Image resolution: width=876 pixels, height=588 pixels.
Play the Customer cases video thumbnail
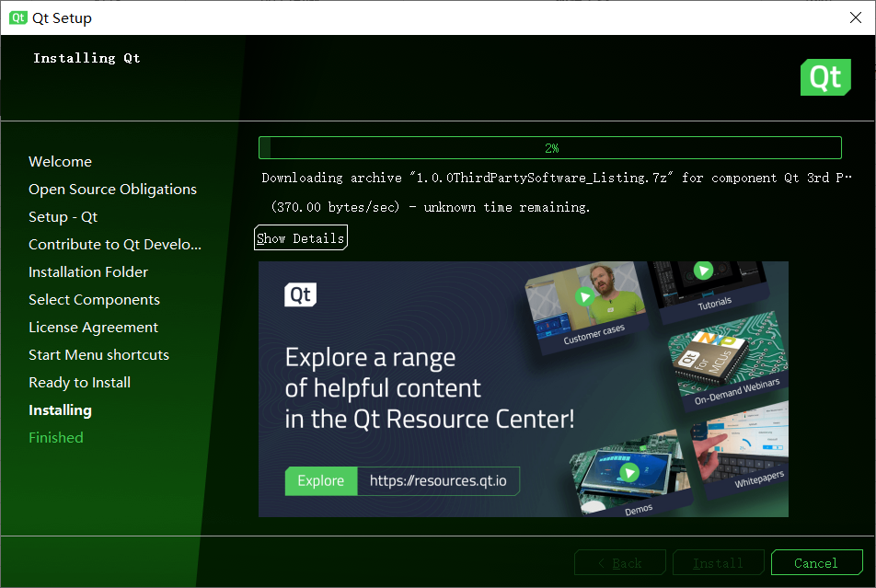click(x=584, y=297)
